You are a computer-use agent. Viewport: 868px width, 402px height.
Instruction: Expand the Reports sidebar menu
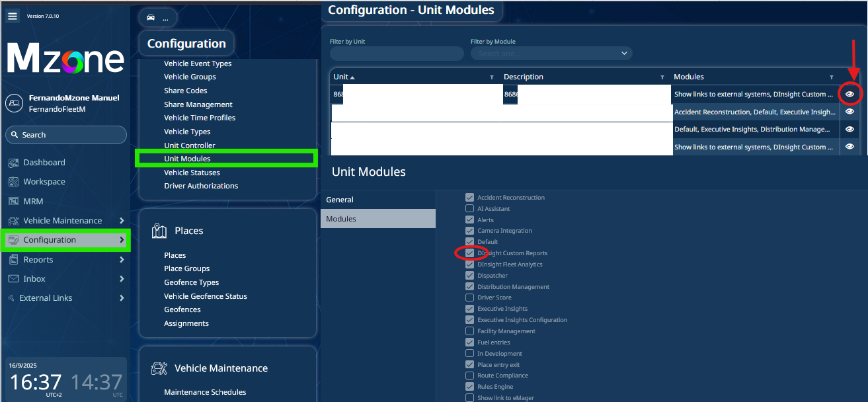(122, 260)
